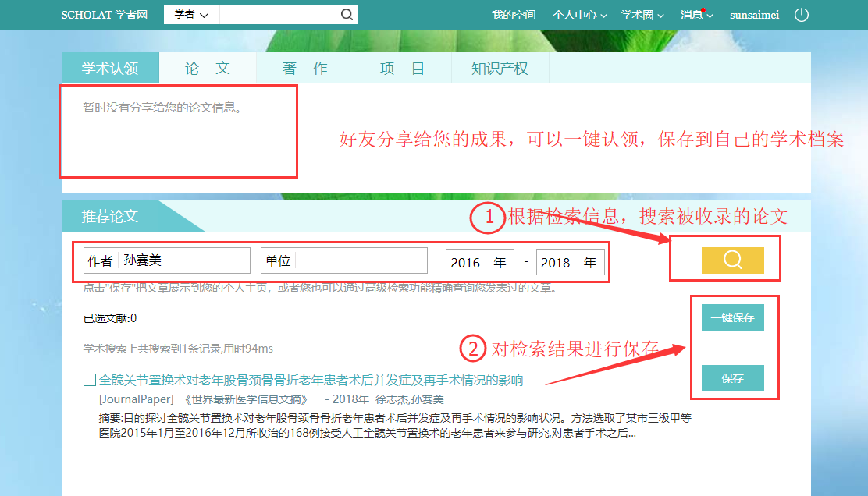Open the 学术圈 dropdown menu

tap(642, 15)
